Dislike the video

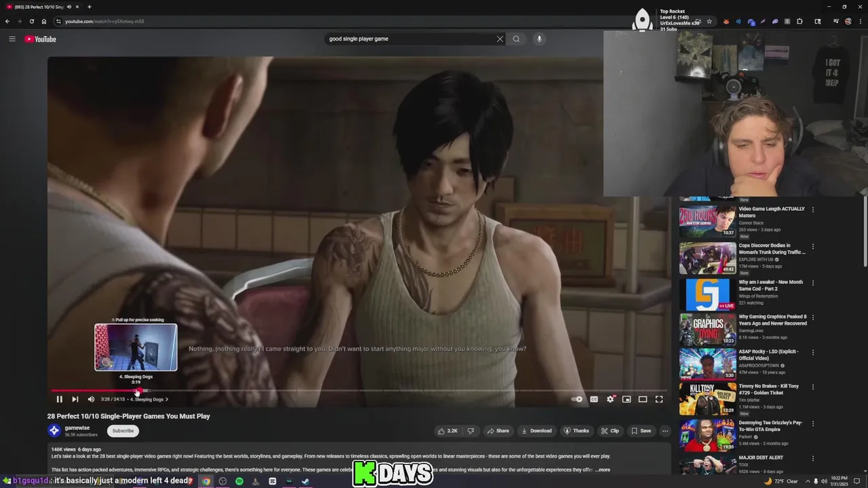tap(471, 430)
